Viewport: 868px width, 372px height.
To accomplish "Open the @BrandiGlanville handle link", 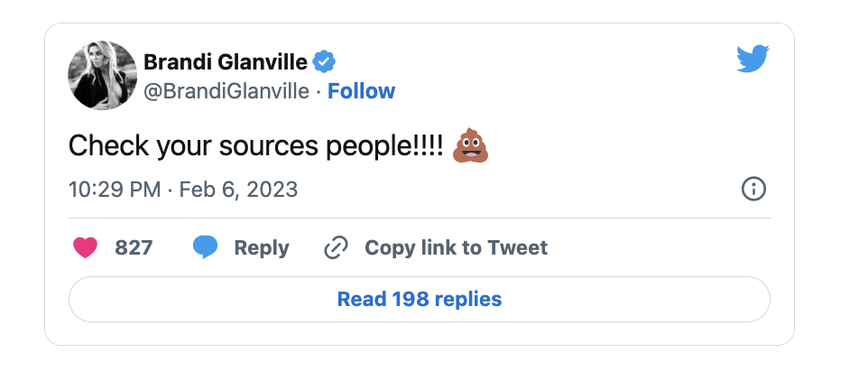I will click(x=226, y=91).
